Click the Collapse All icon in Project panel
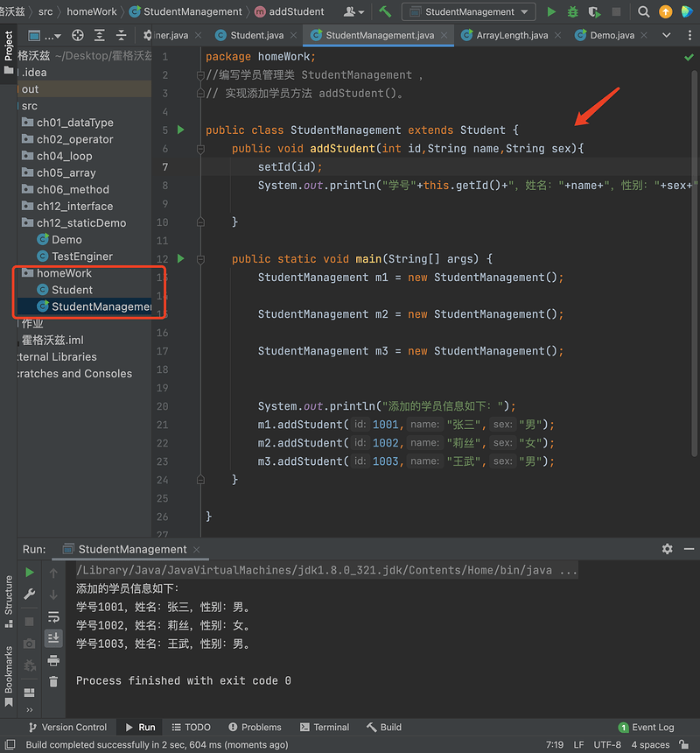Viewport: 700px width, 753px height. 122,35
